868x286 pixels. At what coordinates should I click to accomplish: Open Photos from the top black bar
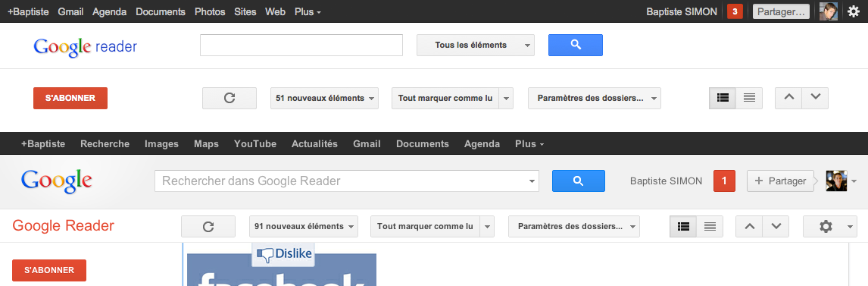210,11
